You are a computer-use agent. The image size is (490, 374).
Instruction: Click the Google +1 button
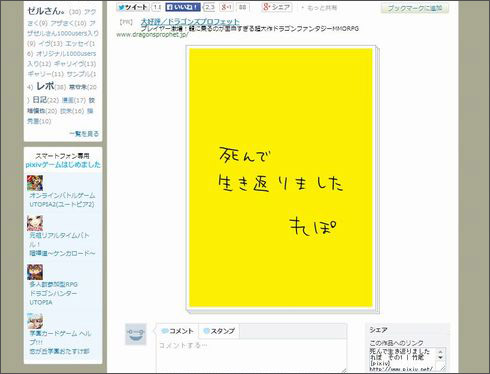tap(227, 7)
